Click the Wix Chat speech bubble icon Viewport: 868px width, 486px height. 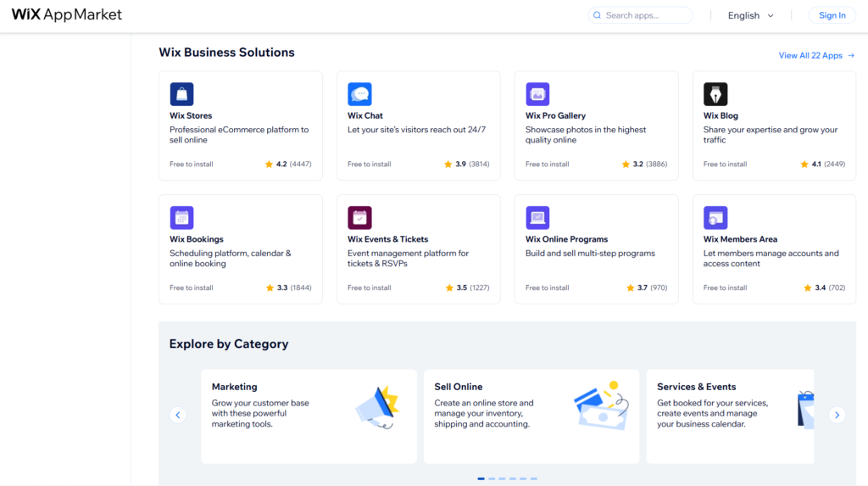(359, 94)
